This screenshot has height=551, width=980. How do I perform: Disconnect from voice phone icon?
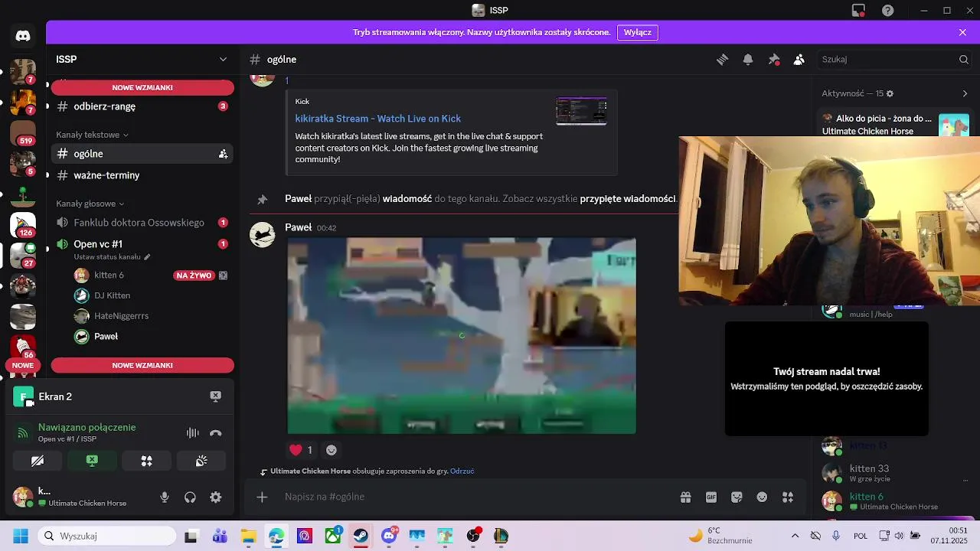click(216, 433)
